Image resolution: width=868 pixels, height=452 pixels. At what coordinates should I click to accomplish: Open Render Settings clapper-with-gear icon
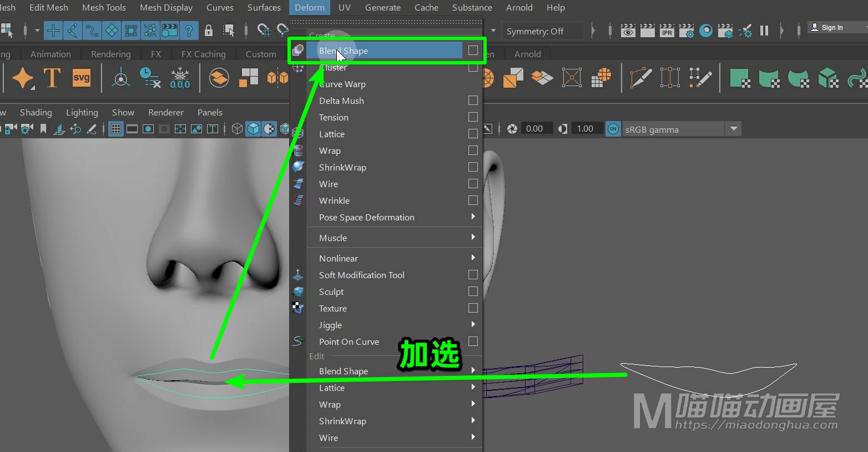(x=686, y=31)
